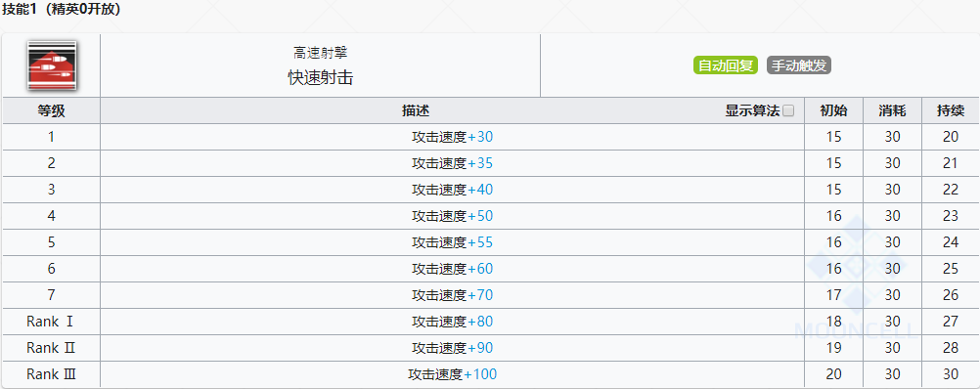The width and height of the screenshot is (980, 389).
Task: Select description 攻击速度+60
Action: tap(453, 269)
